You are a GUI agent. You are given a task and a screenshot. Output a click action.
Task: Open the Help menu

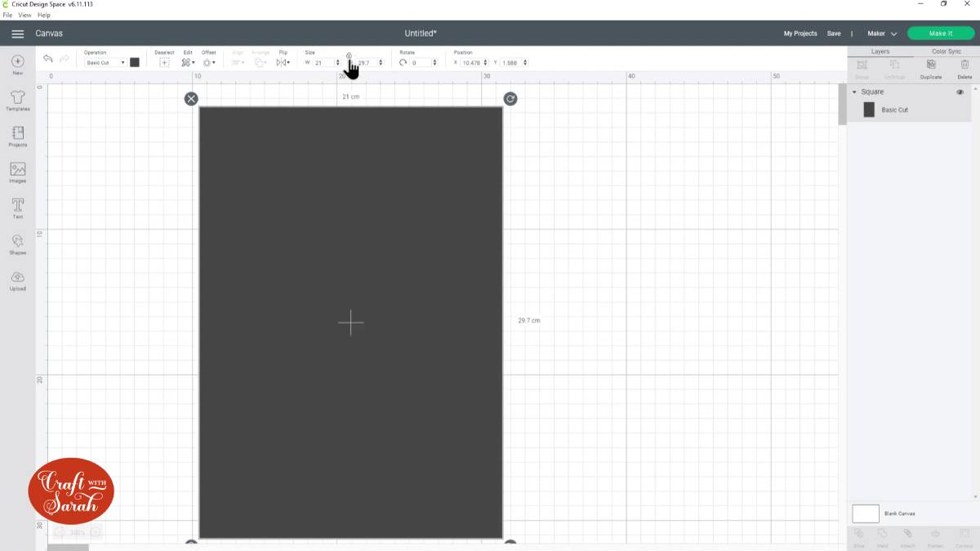coord(44,15)
